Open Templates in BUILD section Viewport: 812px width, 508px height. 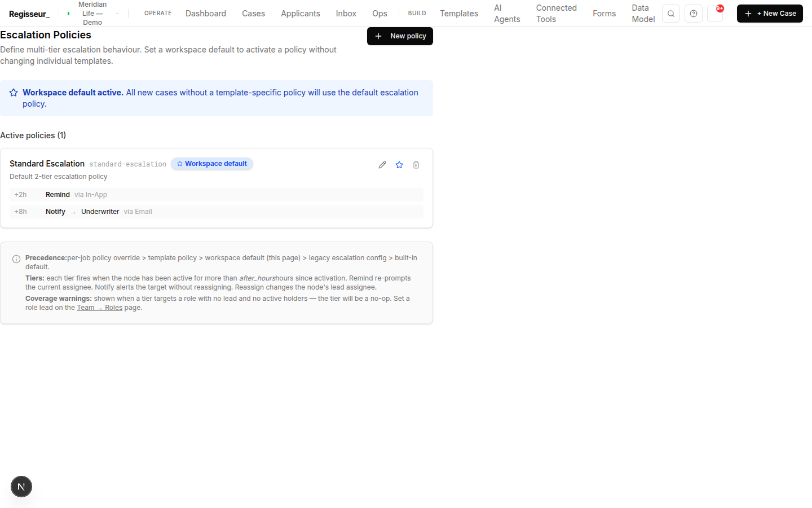(459, 14)
